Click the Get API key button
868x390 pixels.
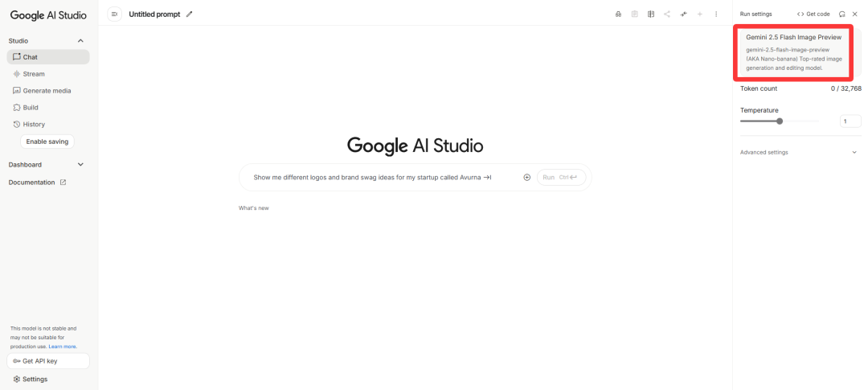[x=48, y=361]
